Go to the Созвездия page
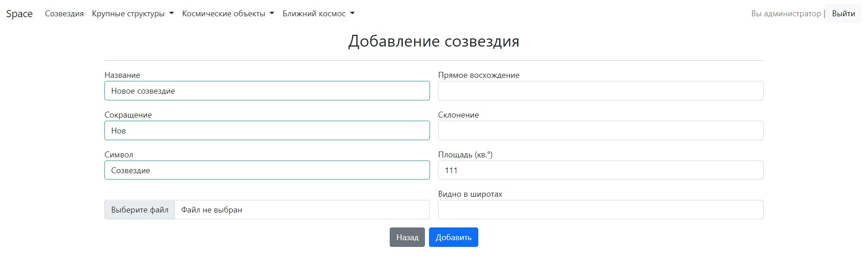 64,14
